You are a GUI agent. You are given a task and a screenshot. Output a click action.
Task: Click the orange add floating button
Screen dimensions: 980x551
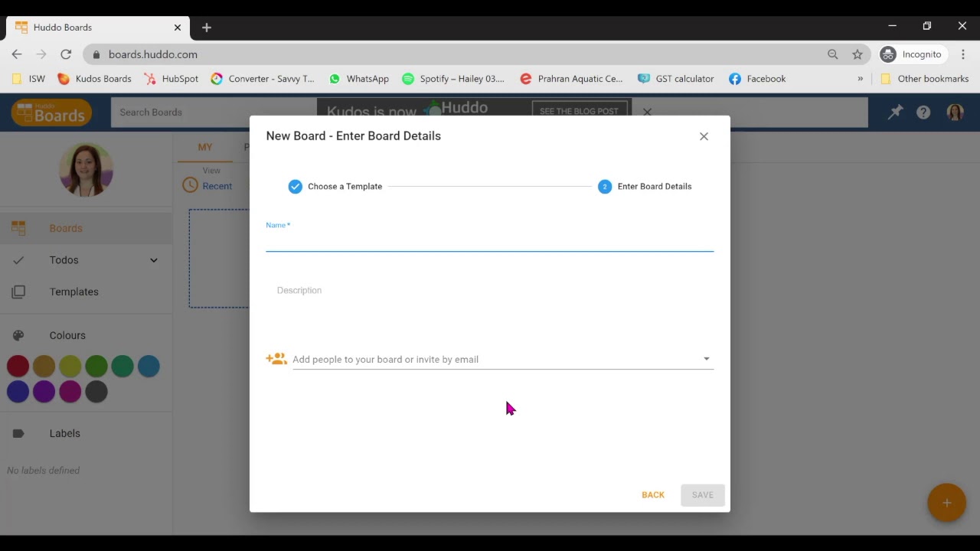pos(946,503)
